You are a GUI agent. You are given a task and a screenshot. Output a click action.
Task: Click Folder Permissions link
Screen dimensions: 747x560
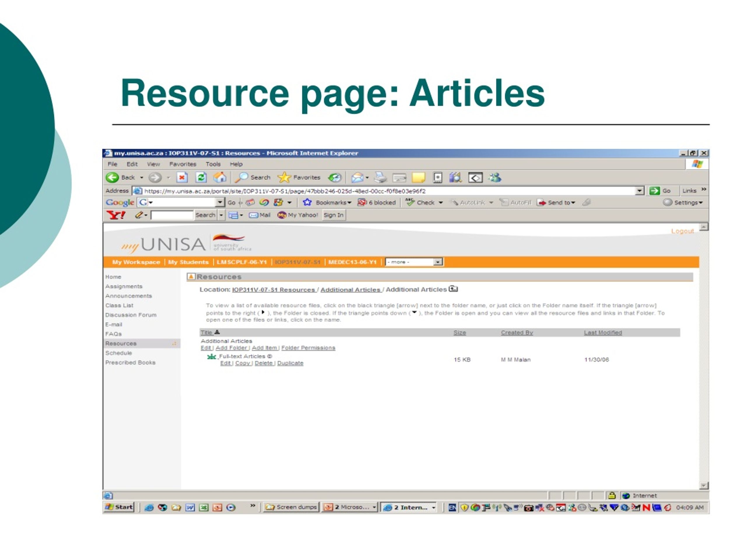pos(308,348)
